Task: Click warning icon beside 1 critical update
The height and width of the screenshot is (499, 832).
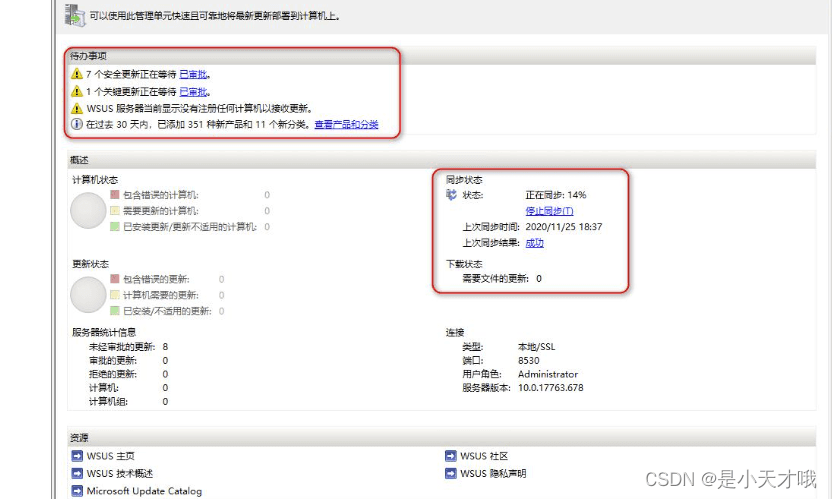Action: [77, 91]
